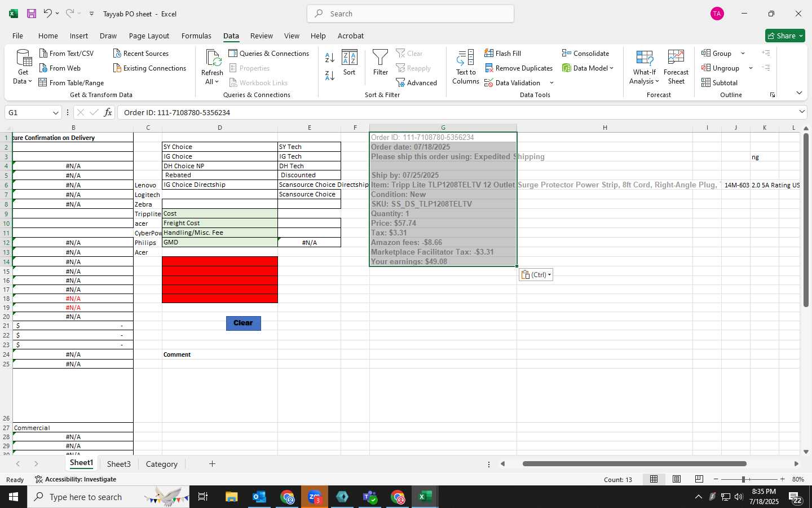Click Text to Columns tool

point(466,67)
